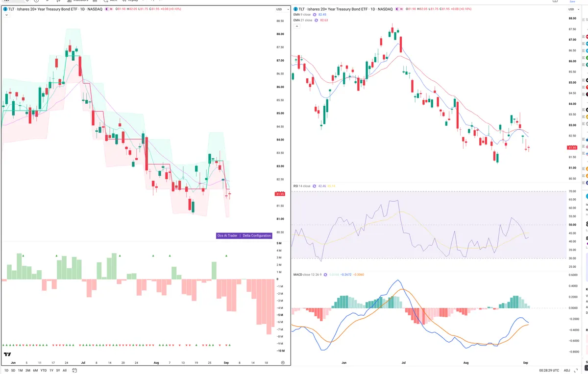Click the refresh icon next to MACD legend
Viewport: 588px width, 374px height.
point(325,275)
